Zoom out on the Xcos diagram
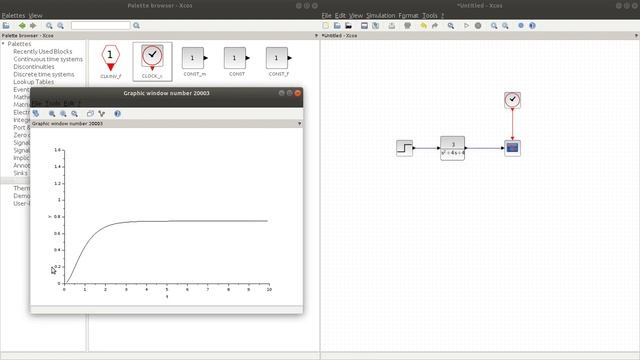This screenshot has height=360, width=640. pyautogui.click(x=505, y=26)
